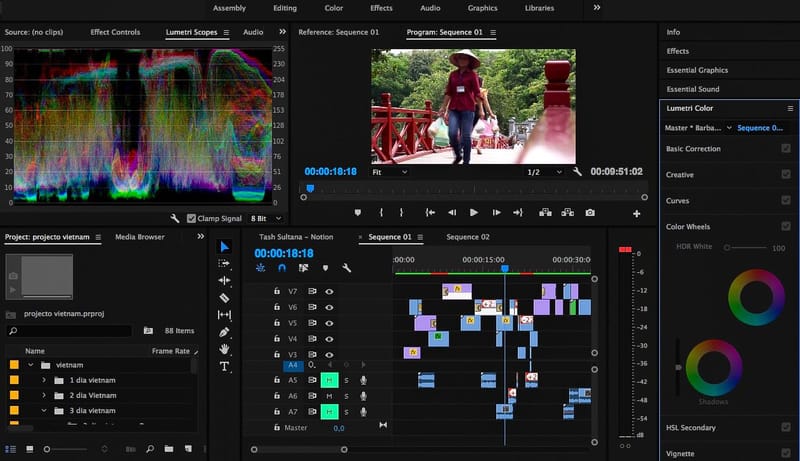Toggle timeline snap magnet icon
Image resolution: width=800 pixels, height=461 pixels.
[x=282, y=268]
